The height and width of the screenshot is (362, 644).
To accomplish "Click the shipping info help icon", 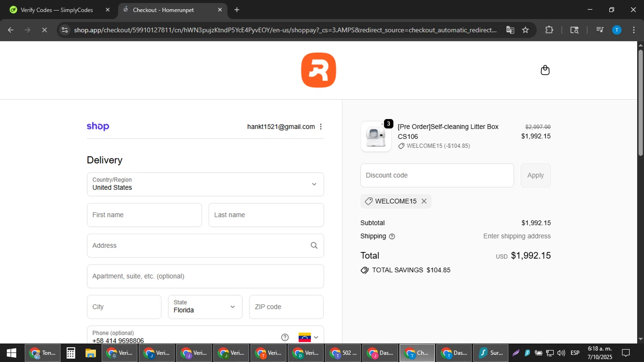I will pyautogui.click(x=392, y=237).
